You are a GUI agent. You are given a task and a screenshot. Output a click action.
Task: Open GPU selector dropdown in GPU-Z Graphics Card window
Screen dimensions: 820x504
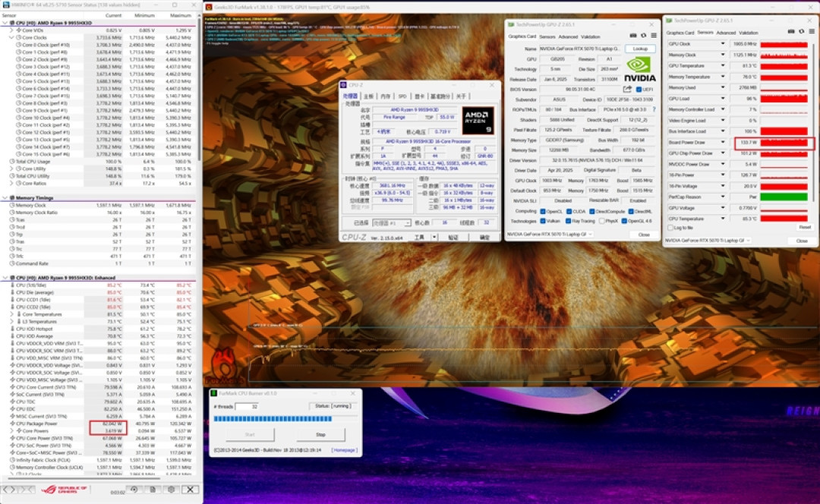pos(550,235)
